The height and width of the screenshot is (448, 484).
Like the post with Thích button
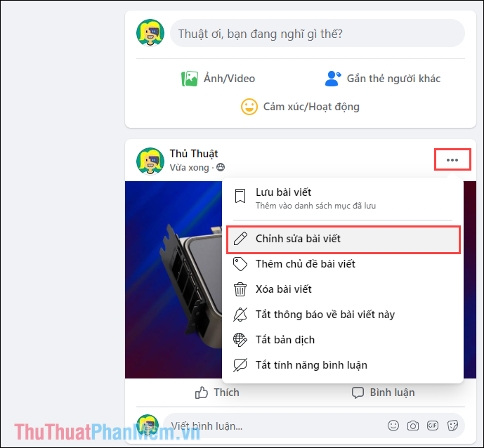pyautogui.click(x=217, y=393)
